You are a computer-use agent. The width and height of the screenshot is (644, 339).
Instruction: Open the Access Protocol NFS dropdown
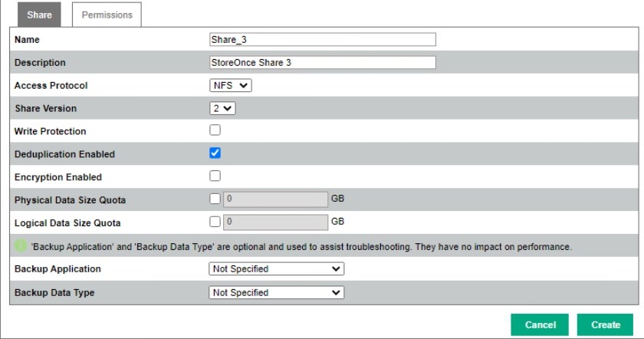point(230,85)
